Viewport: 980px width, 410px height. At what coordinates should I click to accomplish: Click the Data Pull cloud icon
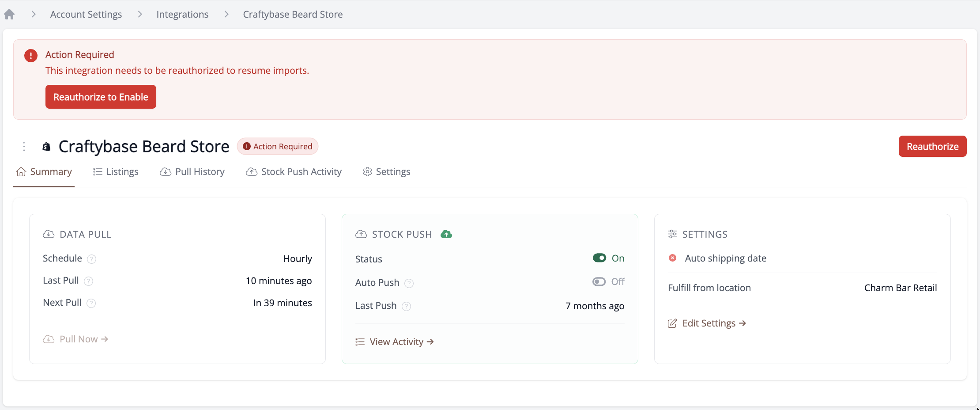(x=49, y=234)
